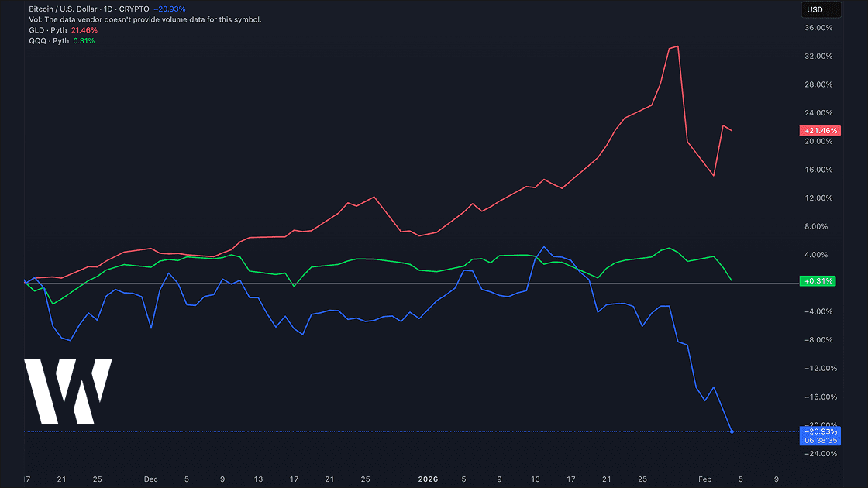Click the 21.46% value next to GLD
Image resolution: width=868 pixels, height=488 pixels.
click(83, 29)
